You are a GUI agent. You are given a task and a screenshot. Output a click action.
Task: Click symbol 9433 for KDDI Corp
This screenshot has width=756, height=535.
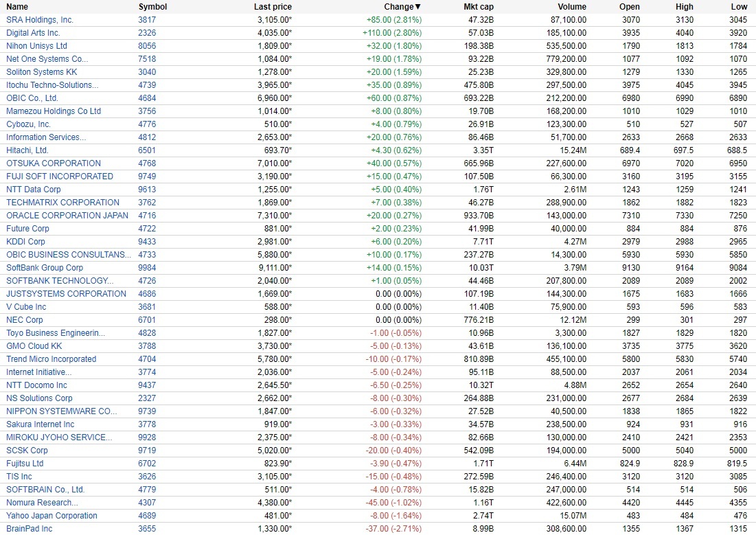pyautogui.click(x=147, y=242)
